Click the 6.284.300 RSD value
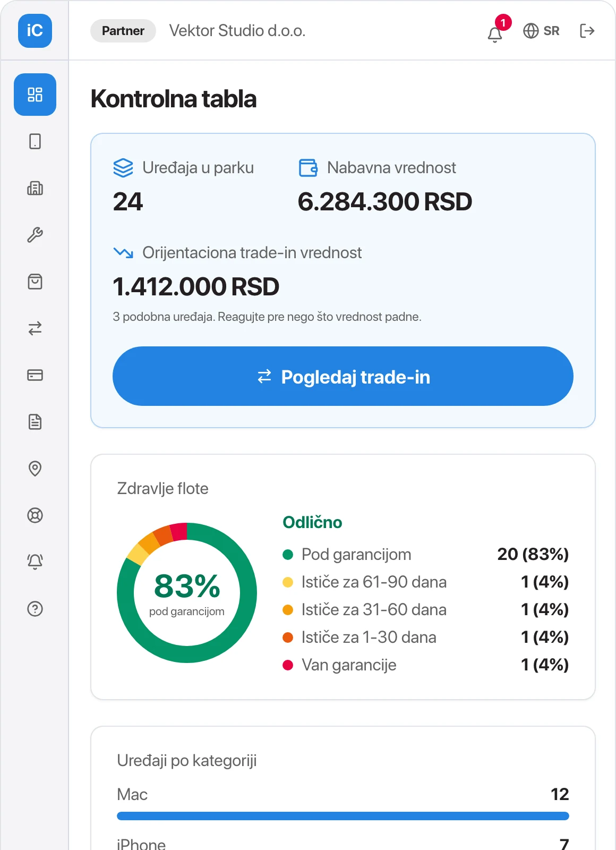Viewport: 616px width, 850px height. click(385, 202)
